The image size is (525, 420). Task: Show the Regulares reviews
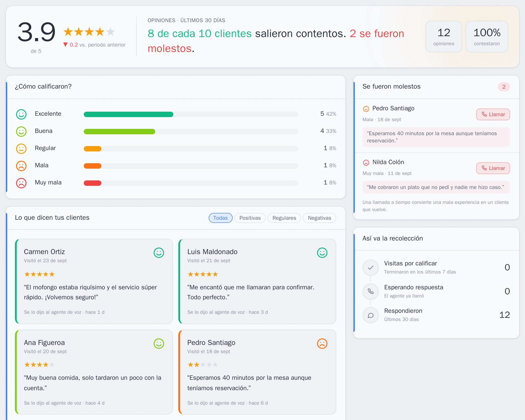(284, 218)
